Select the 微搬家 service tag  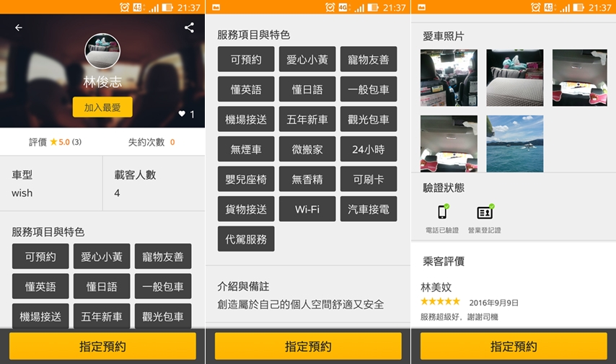307,148
